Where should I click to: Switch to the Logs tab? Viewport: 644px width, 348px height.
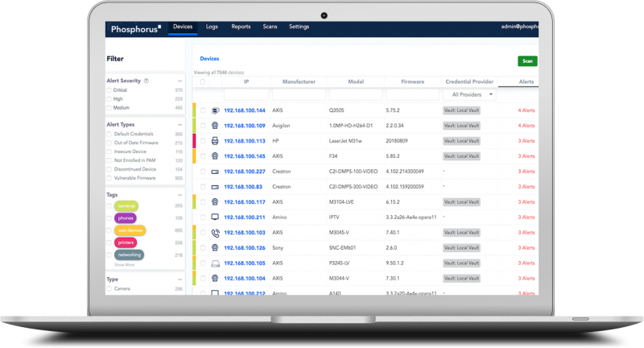click(212, 27)
